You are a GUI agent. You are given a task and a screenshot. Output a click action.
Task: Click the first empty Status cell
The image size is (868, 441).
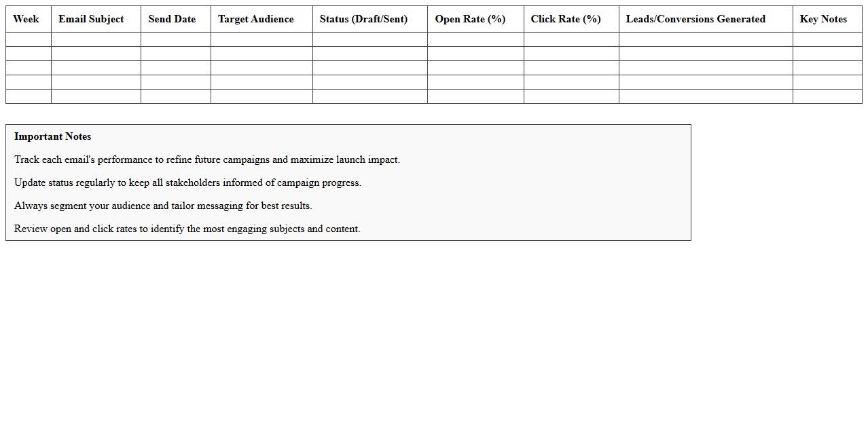[369, 39]
